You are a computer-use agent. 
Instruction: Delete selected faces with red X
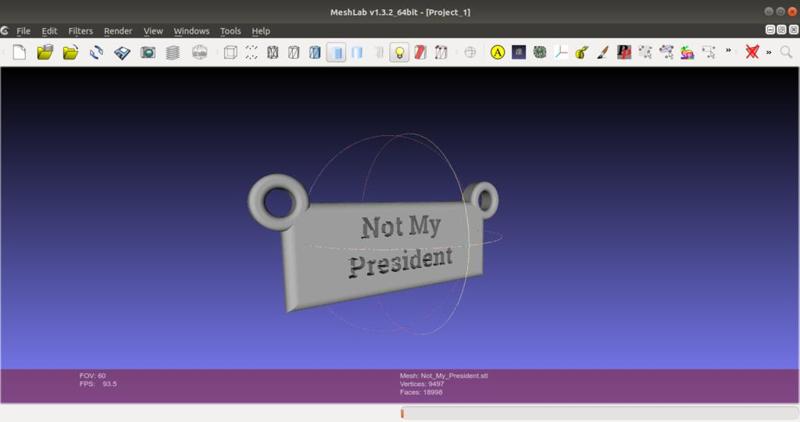[752, 52]
